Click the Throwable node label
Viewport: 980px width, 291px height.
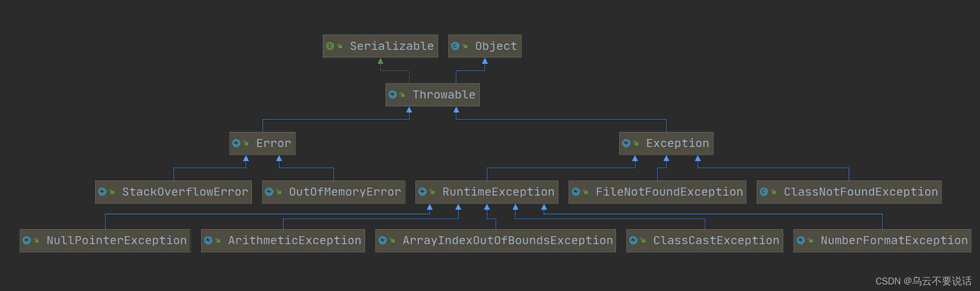pos(443,95)
